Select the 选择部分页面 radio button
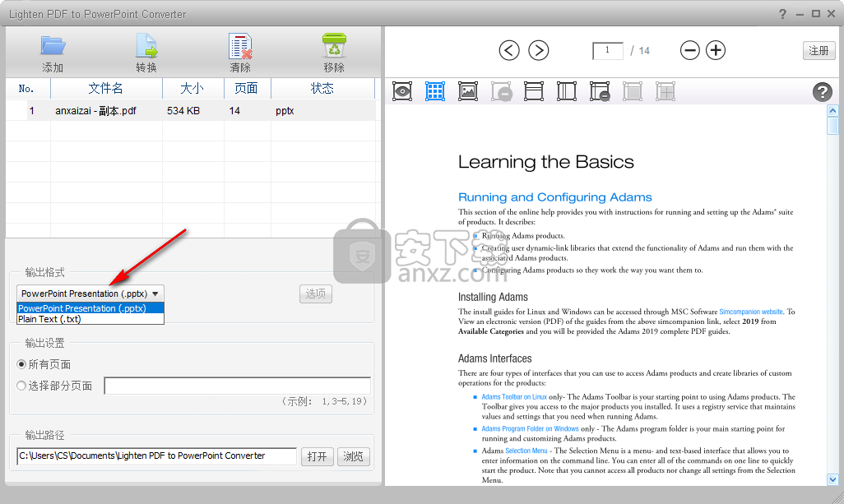 pyautogui.click(x=21, y=386)
